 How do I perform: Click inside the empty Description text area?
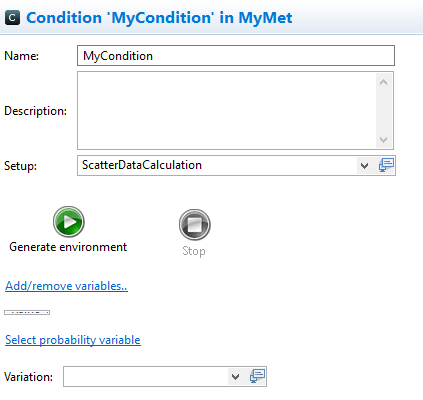(227, 111)
